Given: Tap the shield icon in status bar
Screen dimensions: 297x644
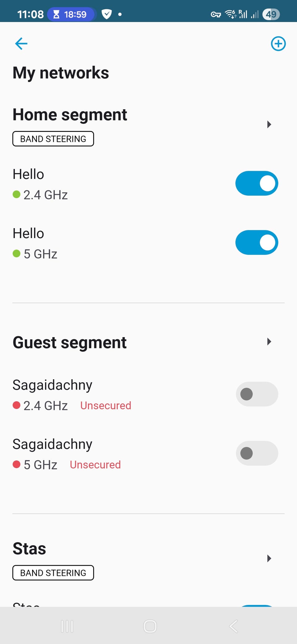Looking at the screenshot, I should (x=106, y=14).
